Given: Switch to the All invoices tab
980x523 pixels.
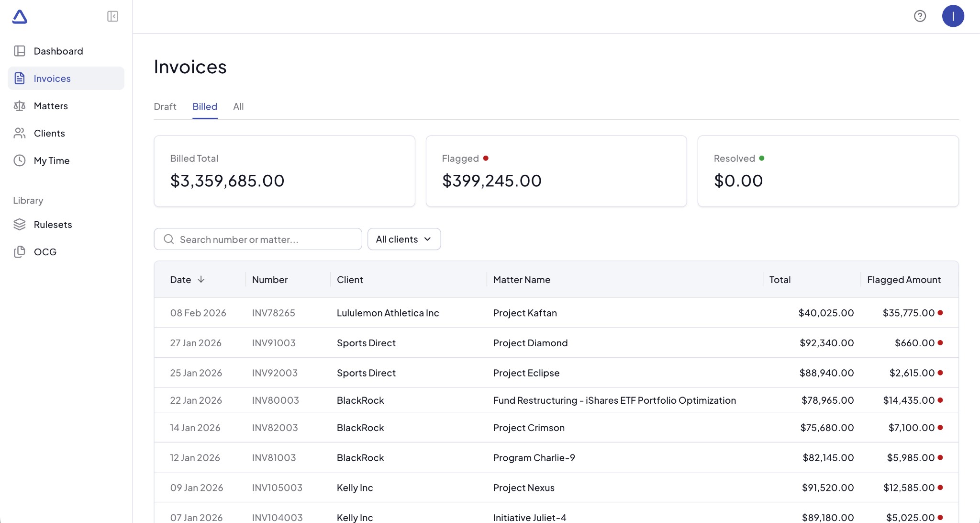Looking at the screenshot, I should (x=238, y=106).
